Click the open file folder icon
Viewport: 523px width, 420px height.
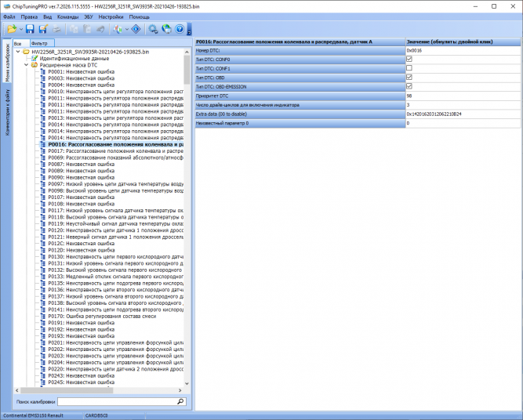(12, 29)
